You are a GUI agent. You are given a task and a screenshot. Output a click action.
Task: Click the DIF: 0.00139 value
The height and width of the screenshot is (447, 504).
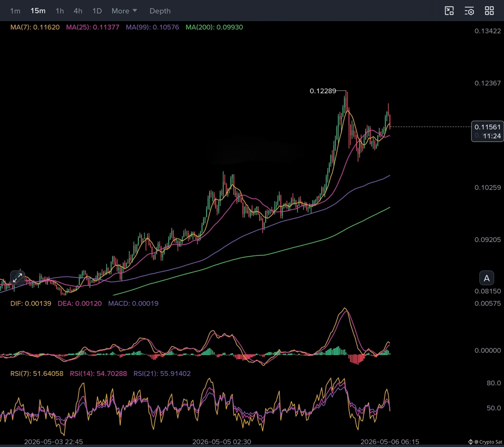[31, 303]
